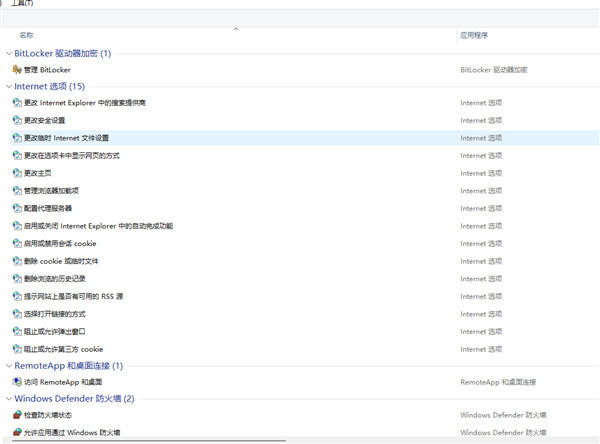
Task: Click 'Windows Defender 防火墙' in the 允许应用通过 row
Action: [503, 433]
